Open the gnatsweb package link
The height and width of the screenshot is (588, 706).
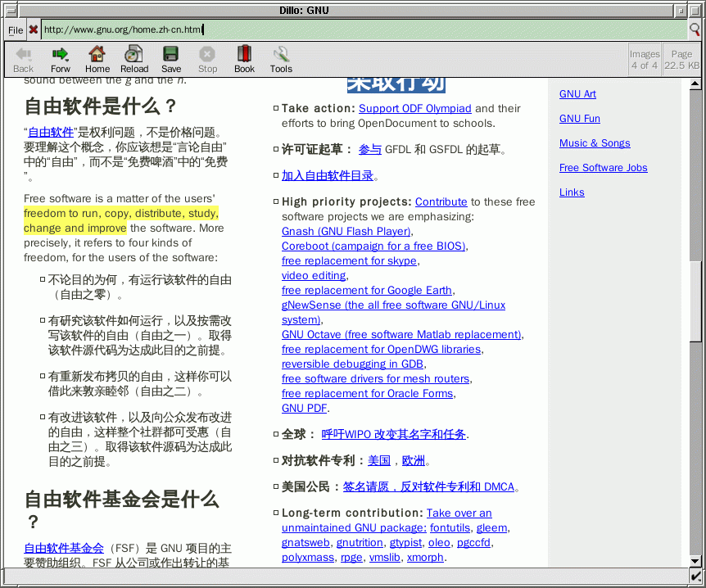coord(305,543)
